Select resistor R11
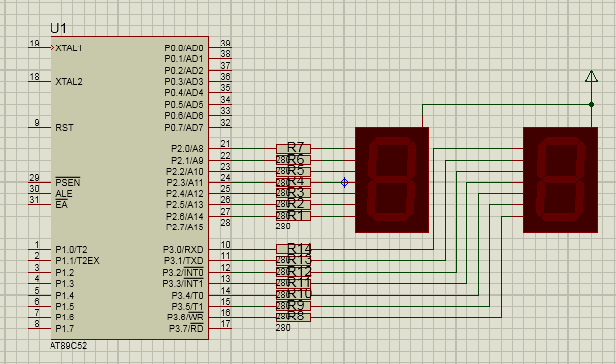The height and width of the screenshot is (364, 616). pyautogui.click(x=293, y=283)
